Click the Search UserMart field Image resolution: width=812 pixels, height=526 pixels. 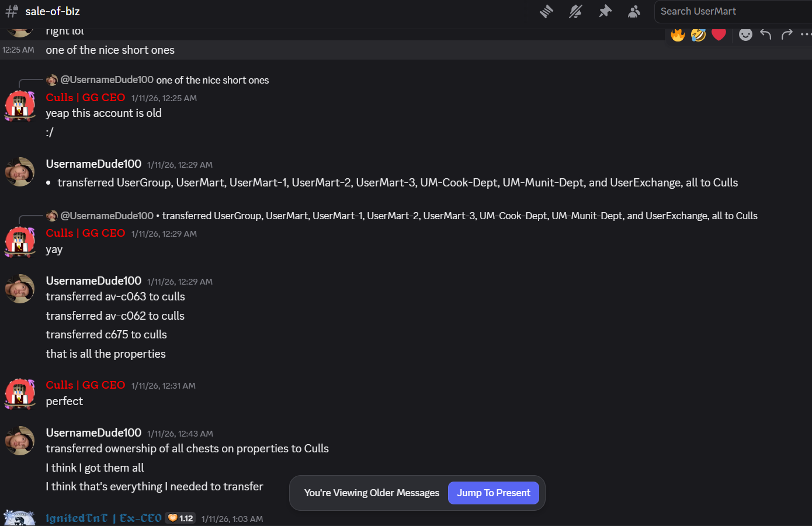[x=733, y=11]
